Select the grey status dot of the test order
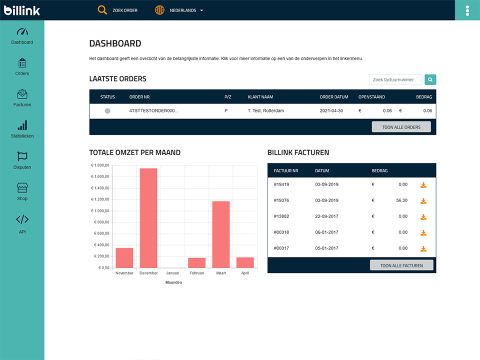 coord(107,111)
